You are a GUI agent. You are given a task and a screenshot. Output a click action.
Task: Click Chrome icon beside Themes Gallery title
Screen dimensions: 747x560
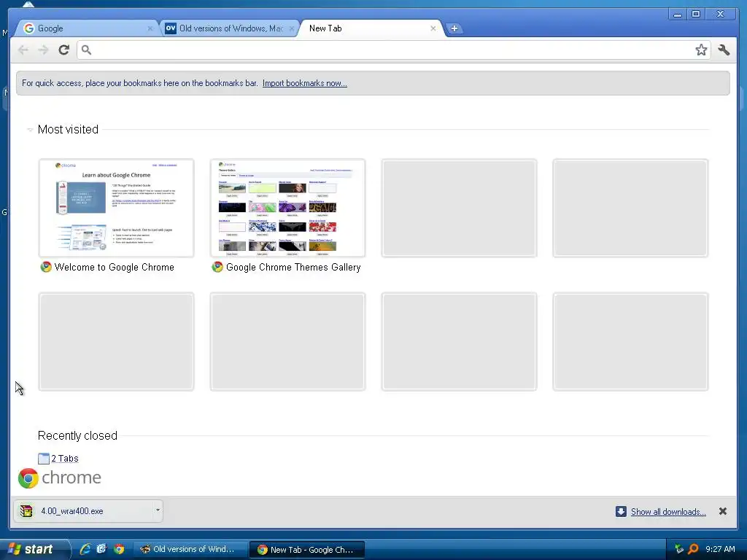point(217,267)
